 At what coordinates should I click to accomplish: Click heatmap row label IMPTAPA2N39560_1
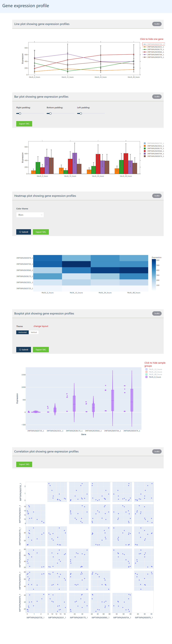point(25,270)
